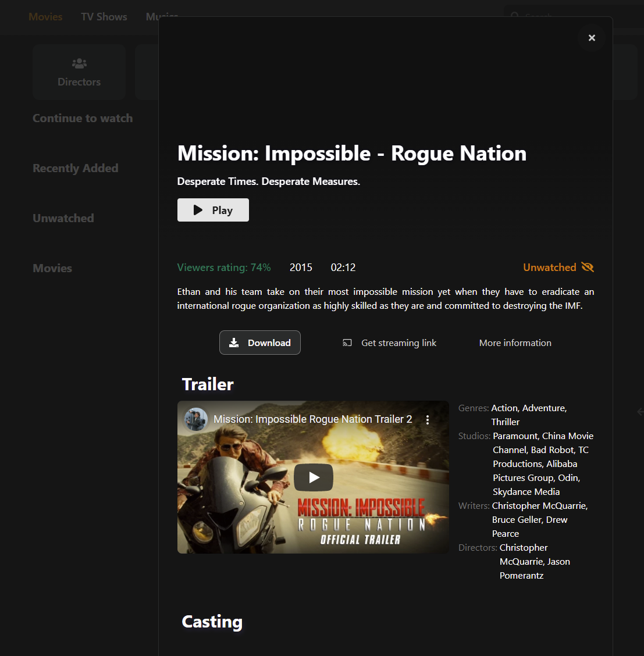Select the Adventure genre
The width and height of the screenshot is (644, 656).
(545, 408)
